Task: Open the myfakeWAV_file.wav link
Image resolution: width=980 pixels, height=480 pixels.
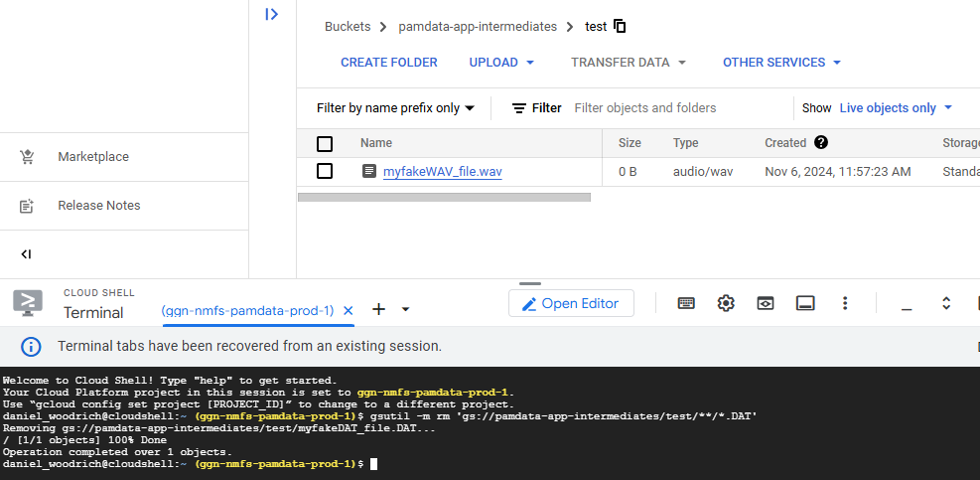Action: coord(442,172)
